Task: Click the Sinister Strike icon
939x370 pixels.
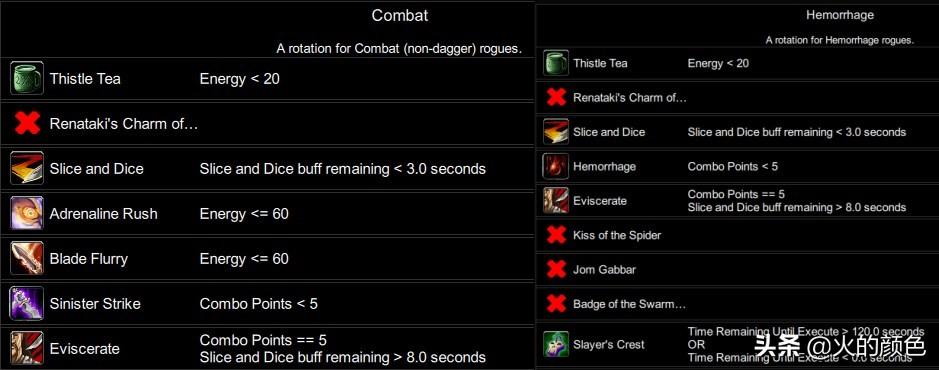Action: click(x=27, y=304)
